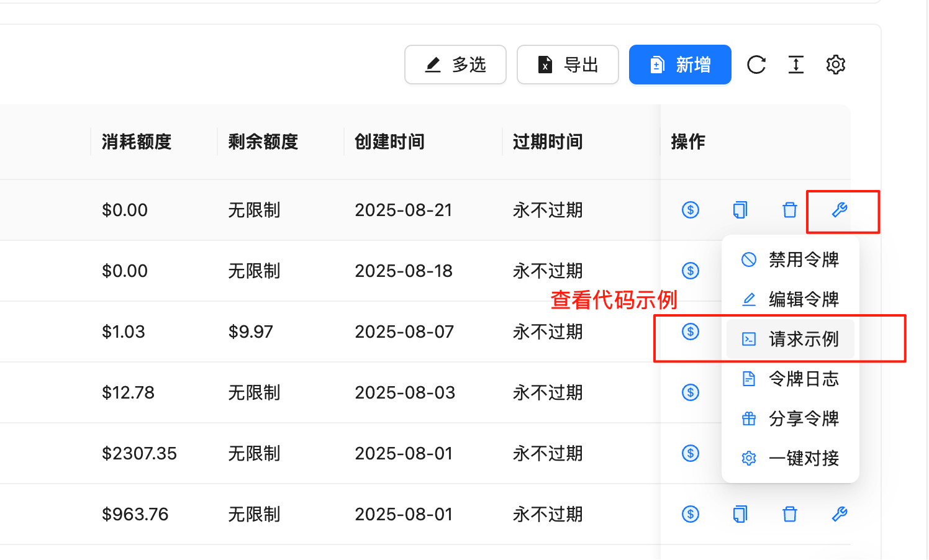Click the dollar icon on the first token row
Screen dimensions: 929x560
690,210
